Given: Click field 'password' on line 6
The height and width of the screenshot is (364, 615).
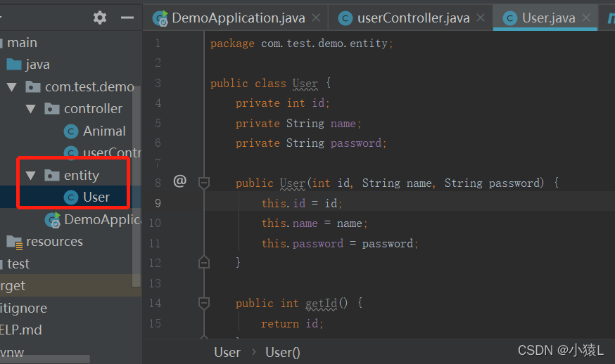Looking at the screenshot, I should point(356,143).
